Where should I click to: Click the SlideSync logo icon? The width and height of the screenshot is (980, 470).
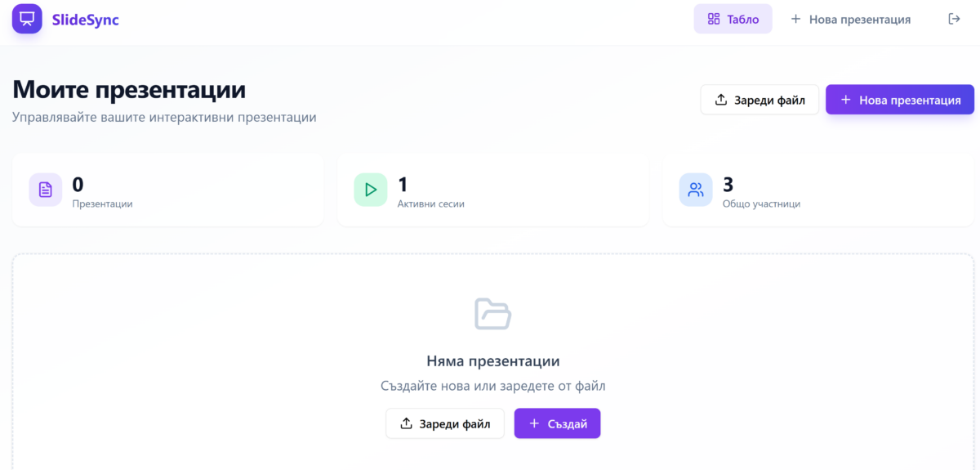click(27, 19)
